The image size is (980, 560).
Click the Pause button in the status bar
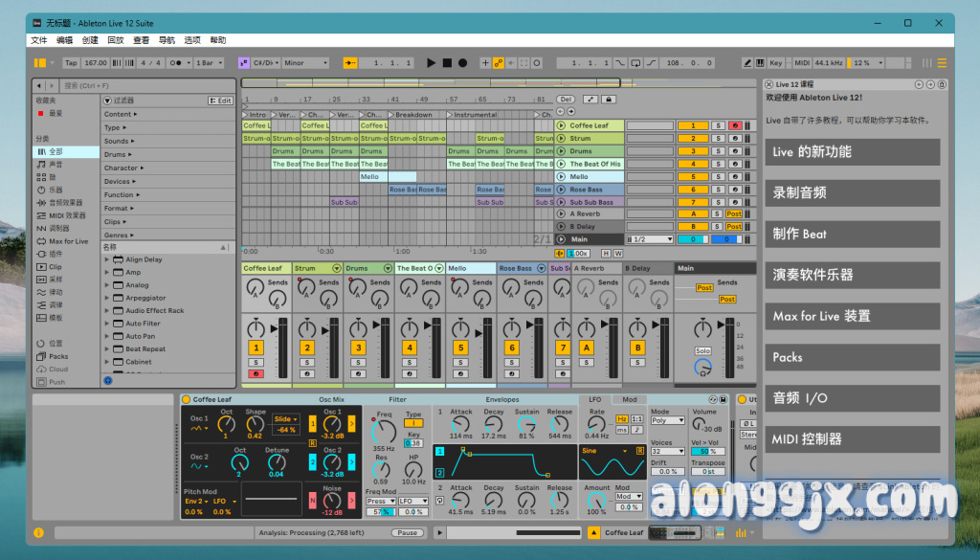[409, 532]
